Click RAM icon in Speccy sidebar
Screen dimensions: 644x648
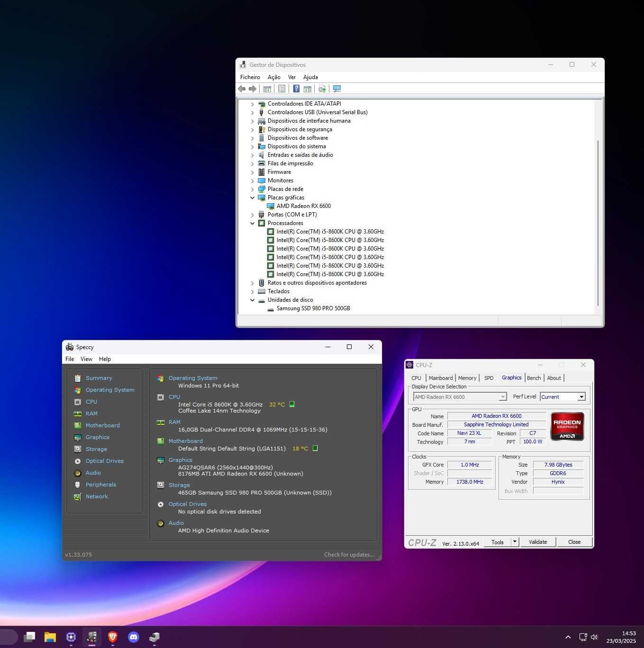pos(78,414)
